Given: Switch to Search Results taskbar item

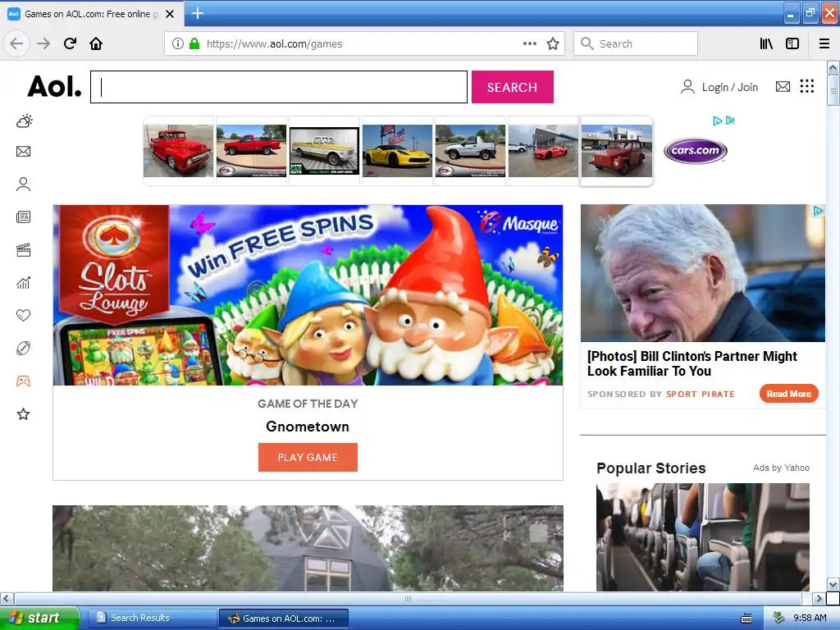Looking at the screenshot, I should [152, 618].
